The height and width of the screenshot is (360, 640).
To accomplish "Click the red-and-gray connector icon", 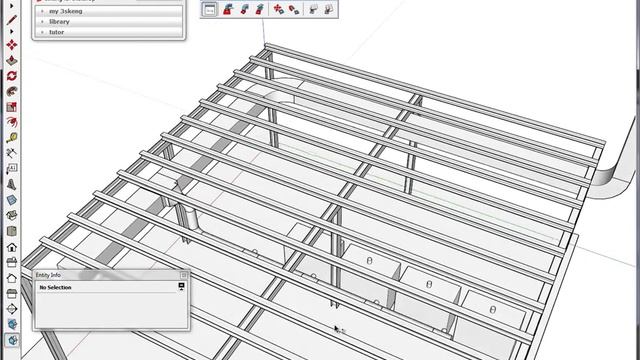I will 294,9.
